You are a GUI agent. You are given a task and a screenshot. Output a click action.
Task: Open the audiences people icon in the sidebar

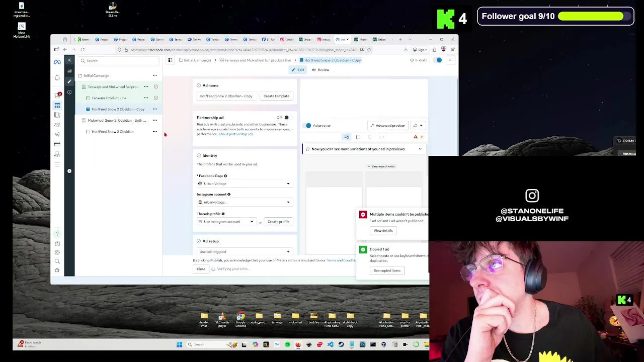57,125
